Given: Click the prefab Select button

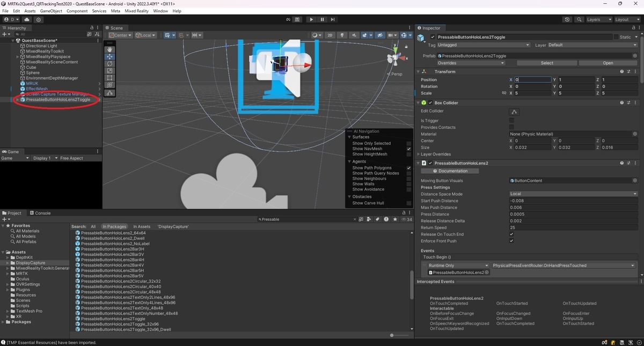Looking at the screenshot, I should click(547, 63).
